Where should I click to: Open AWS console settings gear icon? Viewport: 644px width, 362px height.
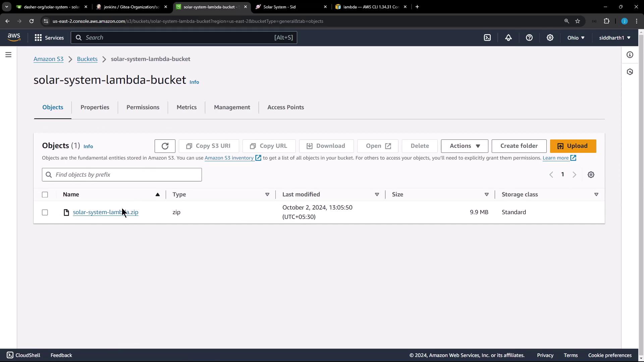[550, 38]
